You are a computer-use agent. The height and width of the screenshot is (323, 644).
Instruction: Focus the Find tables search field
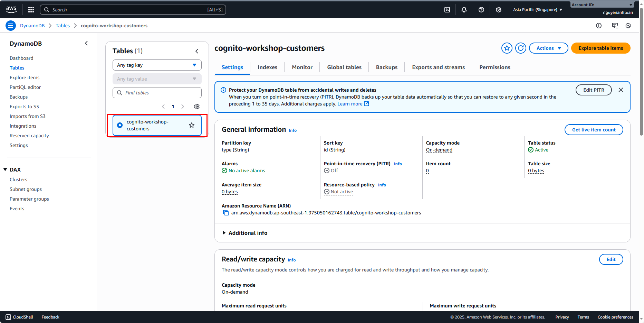pyautogui.click(x=157, y=93)
